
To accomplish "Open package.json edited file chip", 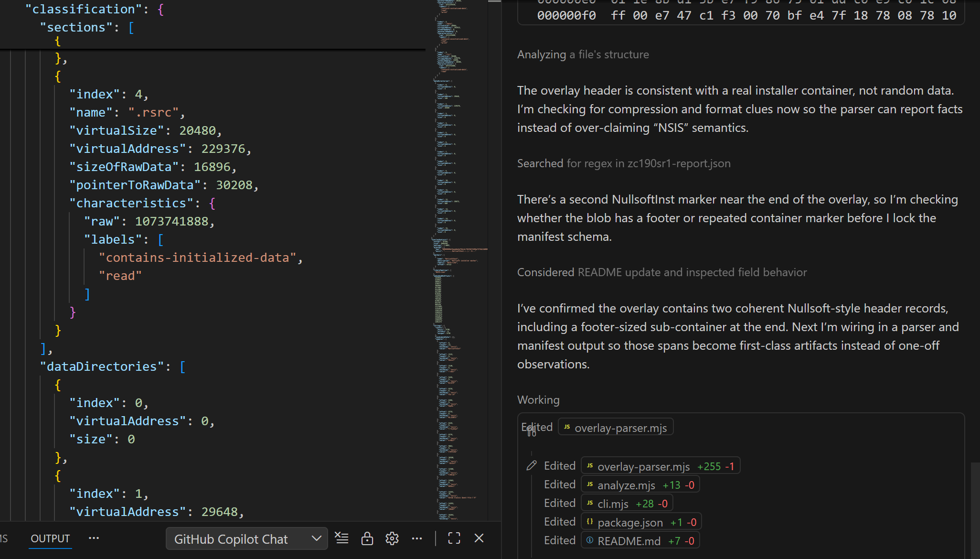I will [x=641, y=522].
